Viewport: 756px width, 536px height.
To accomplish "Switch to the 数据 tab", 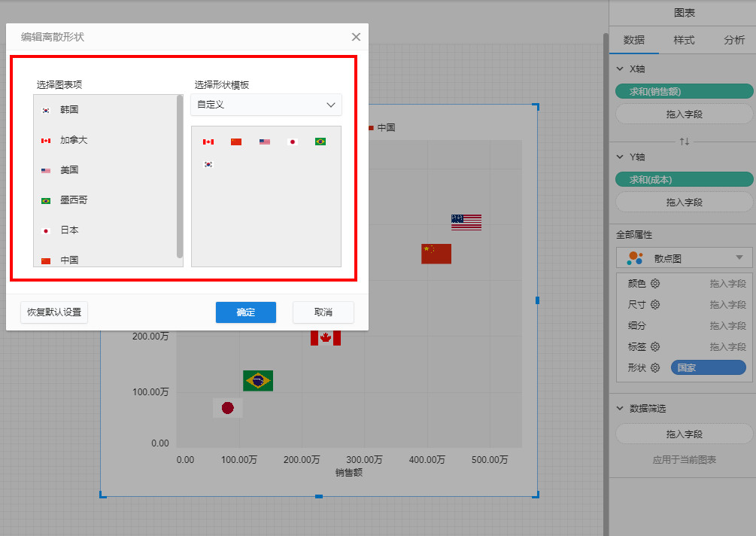I will tap(633, 40).
